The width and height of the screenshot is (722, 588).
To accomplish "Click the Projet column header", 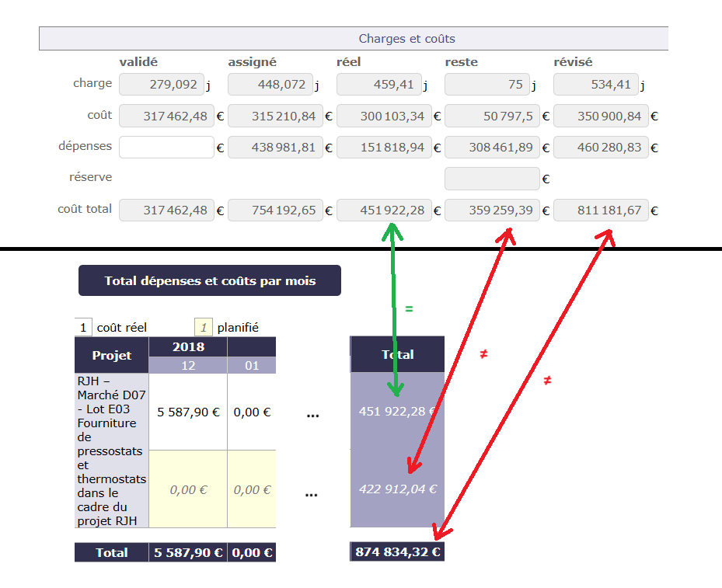I will point(112,355).
